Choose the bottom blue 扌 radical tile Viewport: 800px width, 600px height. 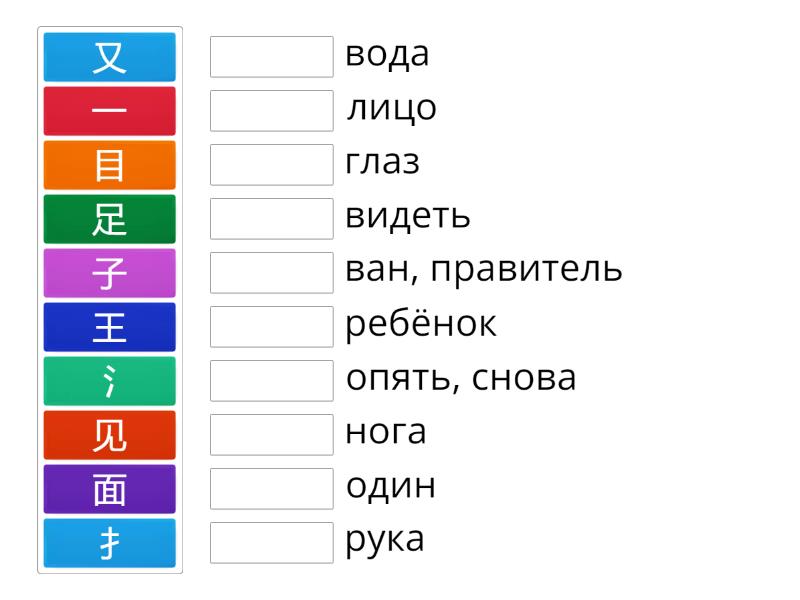(x=110, y=542)
